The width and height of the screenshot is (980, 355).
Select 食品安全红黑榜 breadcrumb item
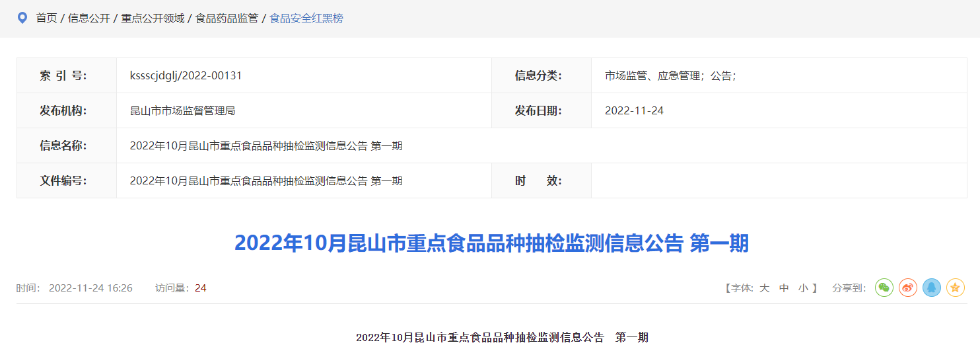(306, 19)
